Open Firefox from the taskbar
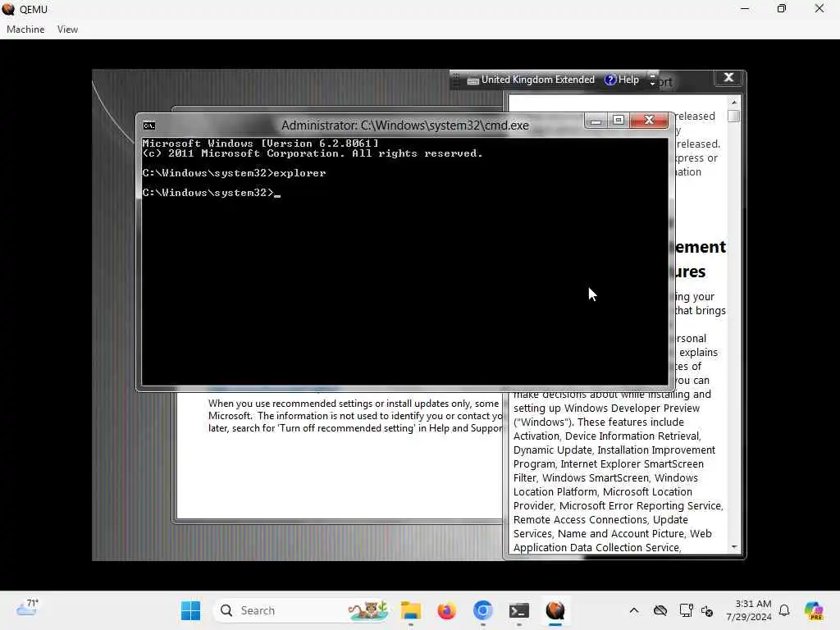The image size is (840, 630). (x=447, y=610)
